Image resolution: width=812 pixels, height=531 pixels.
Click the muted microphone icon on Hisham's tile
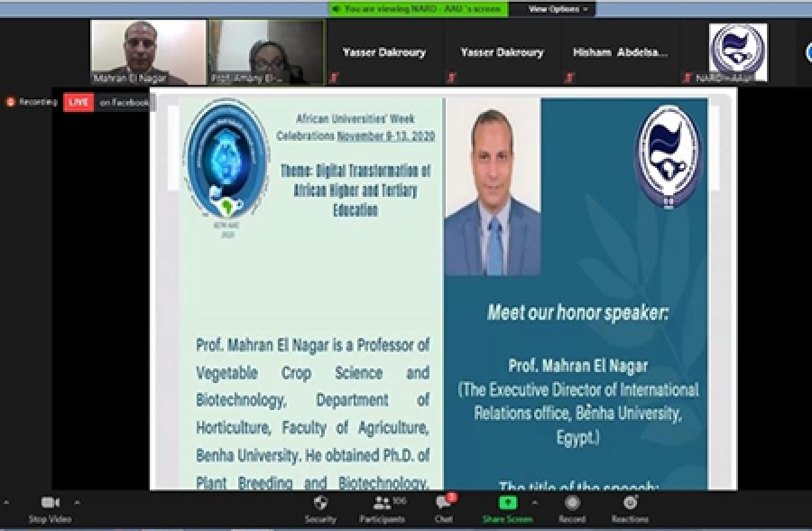pyautogui.click(x=569, y=79)
